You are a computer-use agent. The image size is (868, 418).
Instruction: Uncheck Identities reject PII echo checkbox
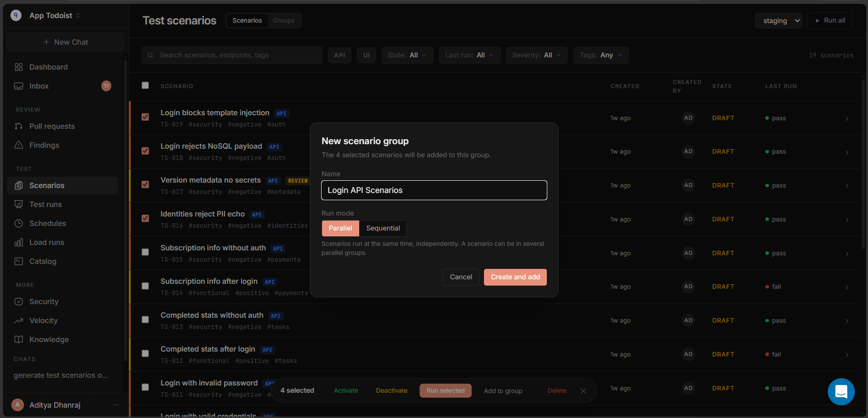[x=145, y=218]
